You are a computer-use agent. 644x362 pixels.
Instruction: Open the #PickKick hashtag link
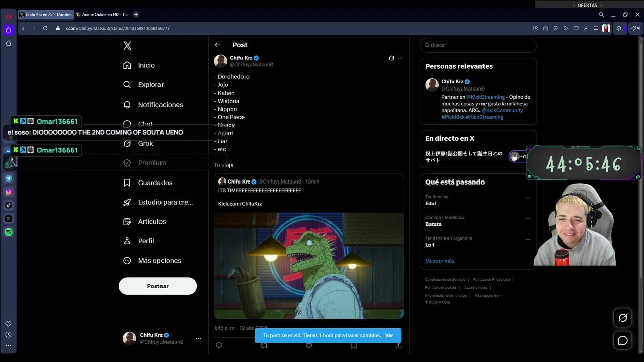[x=453, y=117]
